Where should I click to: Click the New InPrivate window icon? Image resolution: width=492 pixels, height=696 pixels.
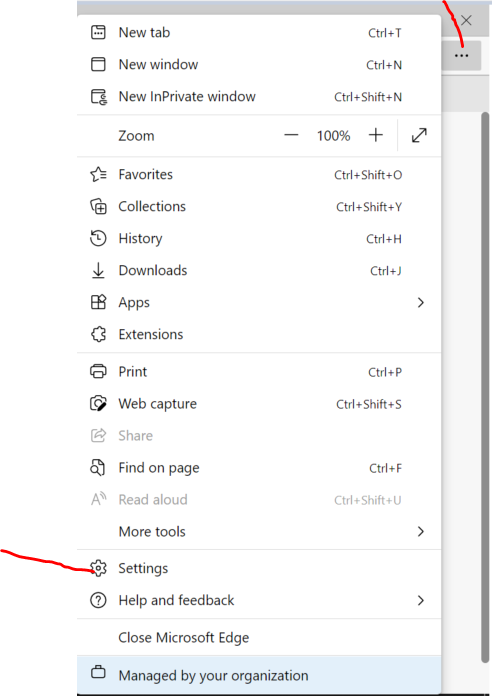click(99, 96)
